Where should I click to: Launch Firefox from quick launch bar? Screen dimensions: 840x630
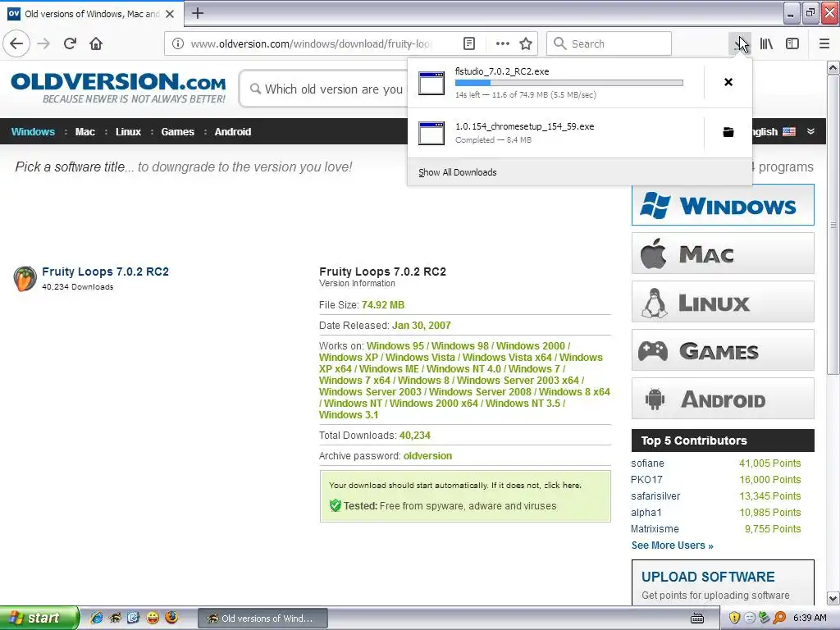click(171, 617)
